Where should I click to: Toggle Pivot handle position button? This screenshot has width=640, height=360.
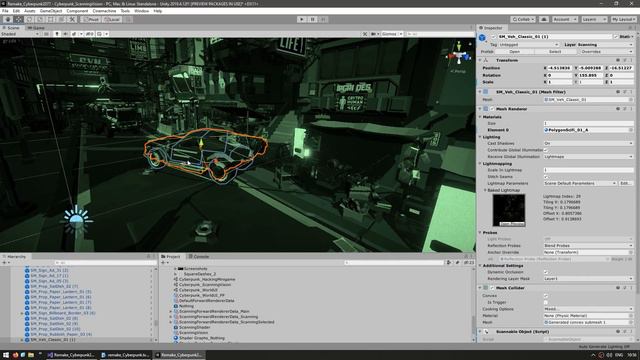pyautogui.click(x=91, y=19)
